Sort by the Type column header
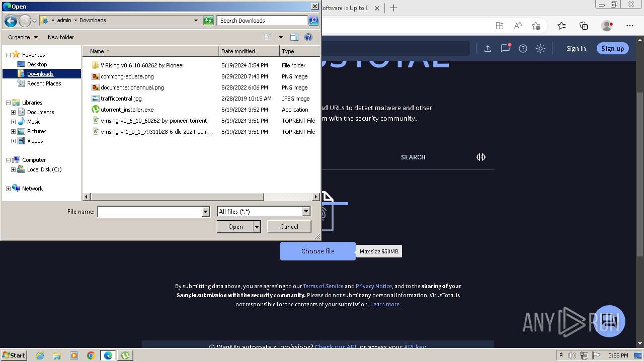The height and width of the screenshot is (362, 644). pos(299,51)
